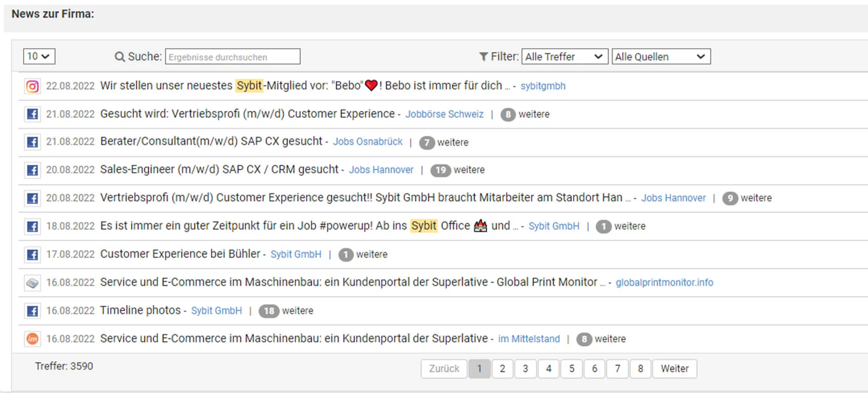Open the sybitgmbh source link
Screen dimensions: 868x393
tap(543, 86)
